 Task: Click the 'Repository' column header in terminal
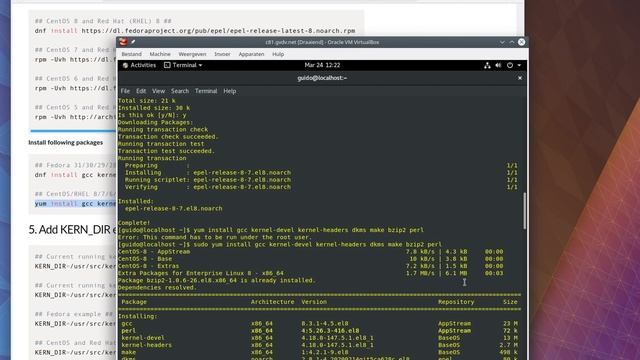pos(456,302)
